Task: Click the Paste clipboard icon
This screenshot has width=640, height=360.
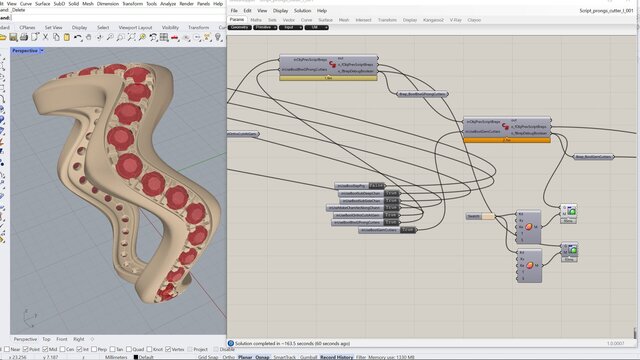Action: (x=67, y=38)
